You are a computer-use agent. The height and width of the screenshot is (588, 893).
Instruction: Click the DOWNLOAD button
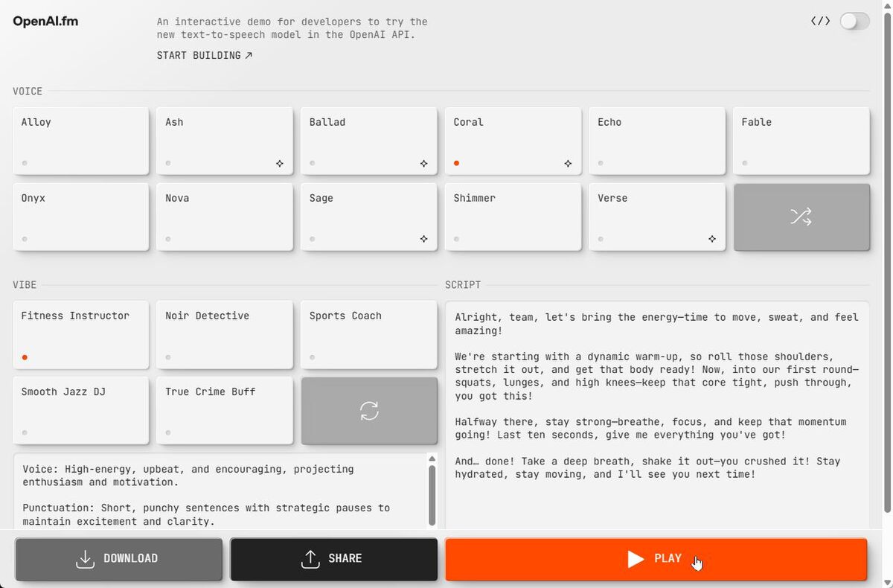(x=118, y=559)
